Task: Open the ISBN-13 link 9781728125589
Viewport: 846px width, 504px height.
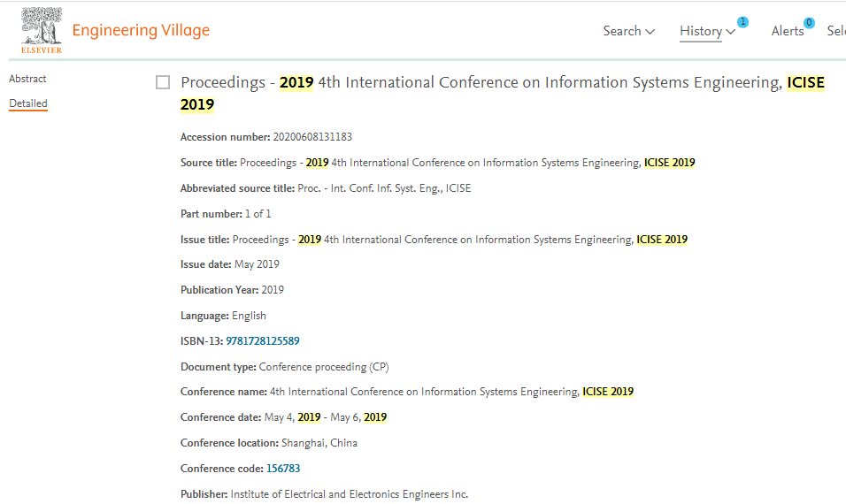Action: point(263,341)
